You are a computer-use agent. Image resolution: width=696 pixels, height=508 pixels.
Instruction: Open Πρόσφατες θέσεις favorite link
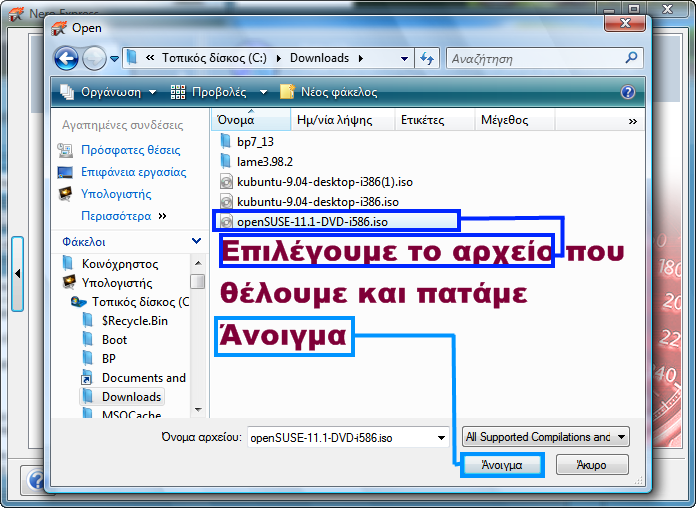130,150
